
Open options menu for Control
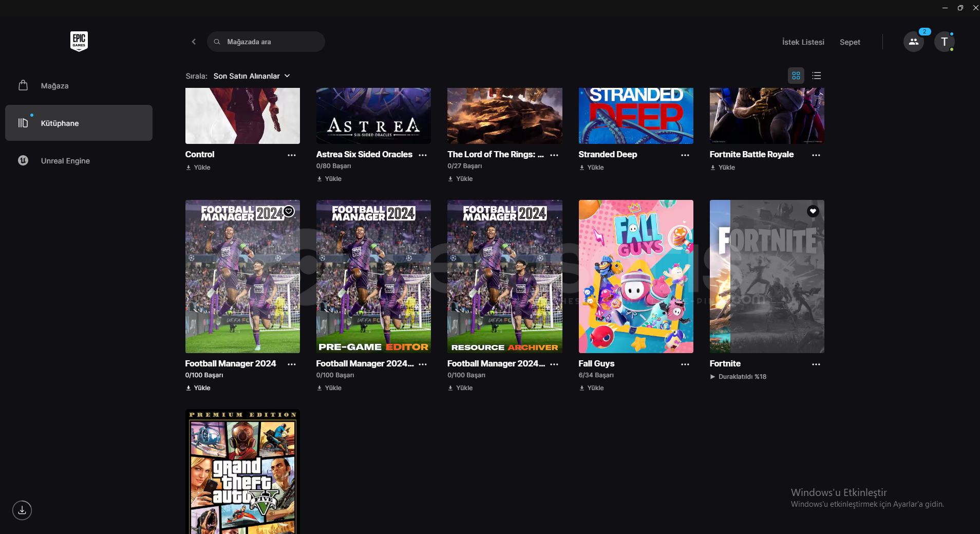pos(292,155)
